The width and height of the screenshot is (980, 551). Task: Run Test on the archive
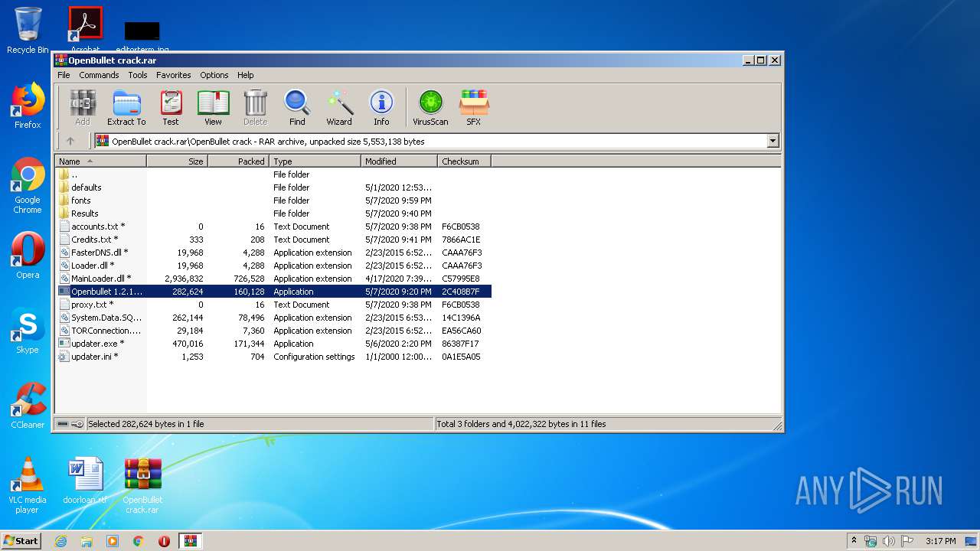pyautogui.click(x=171, y=107)
